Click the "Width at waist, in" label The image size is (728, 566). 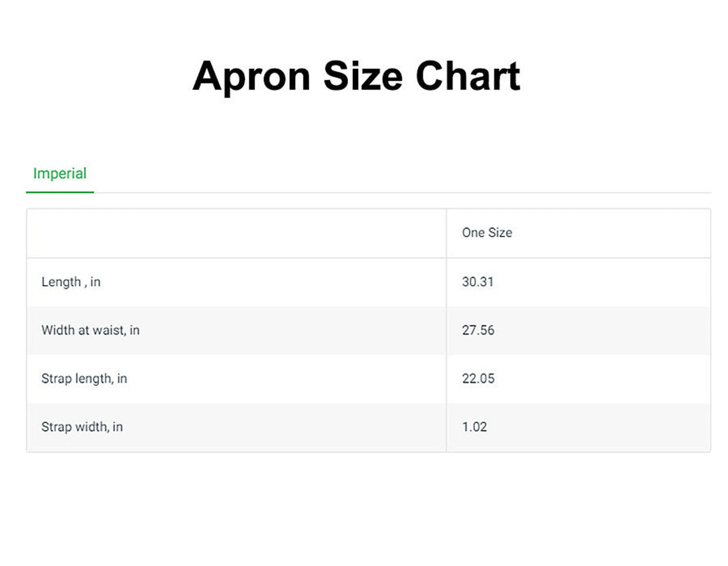[x=90, y=330]
